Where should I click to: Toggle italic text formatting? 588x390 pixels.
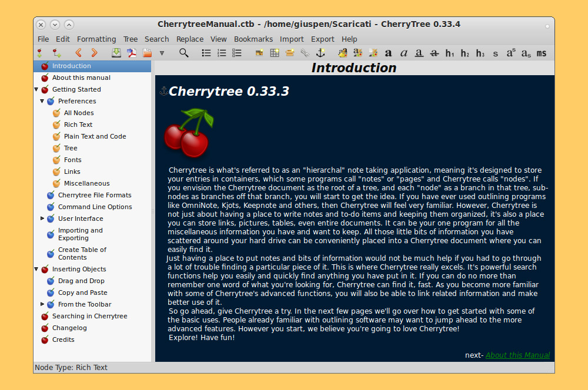[404, 53]
